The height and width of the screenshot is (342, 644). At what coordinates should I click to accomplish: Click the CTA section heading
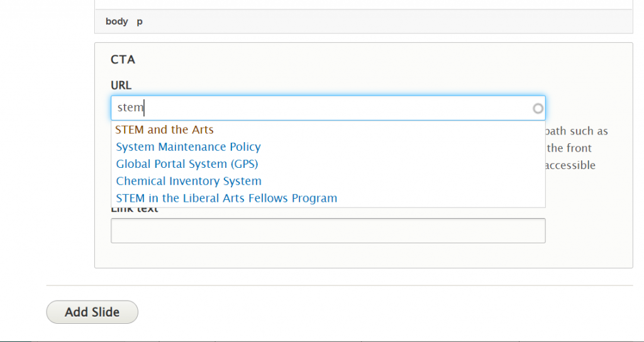click(x=123, y=60)
